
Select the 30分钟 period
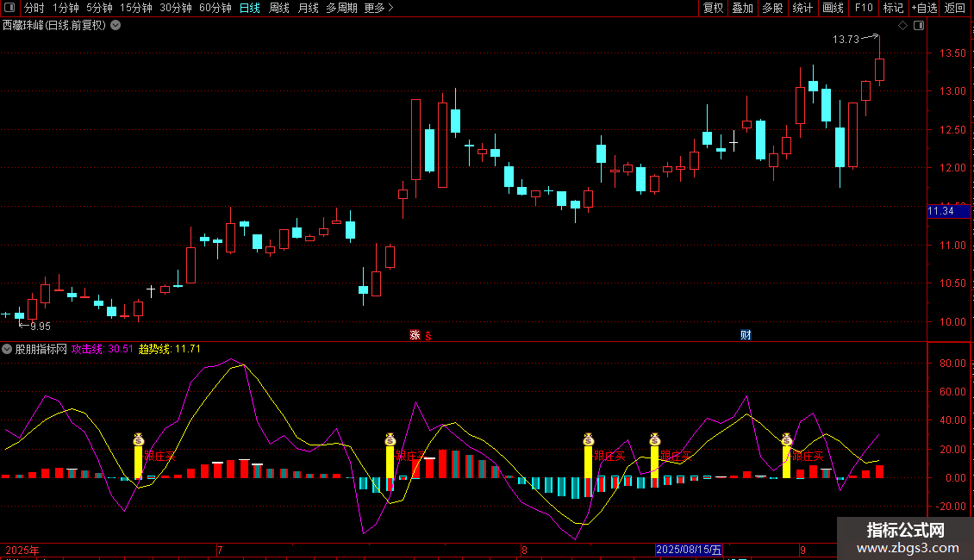[176, 8]
